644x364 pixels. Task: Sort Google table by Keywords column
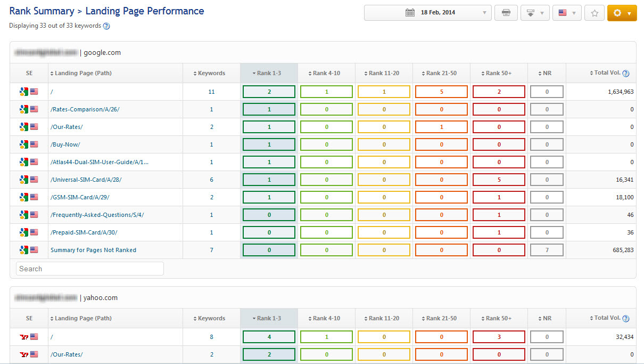(211, 74)
